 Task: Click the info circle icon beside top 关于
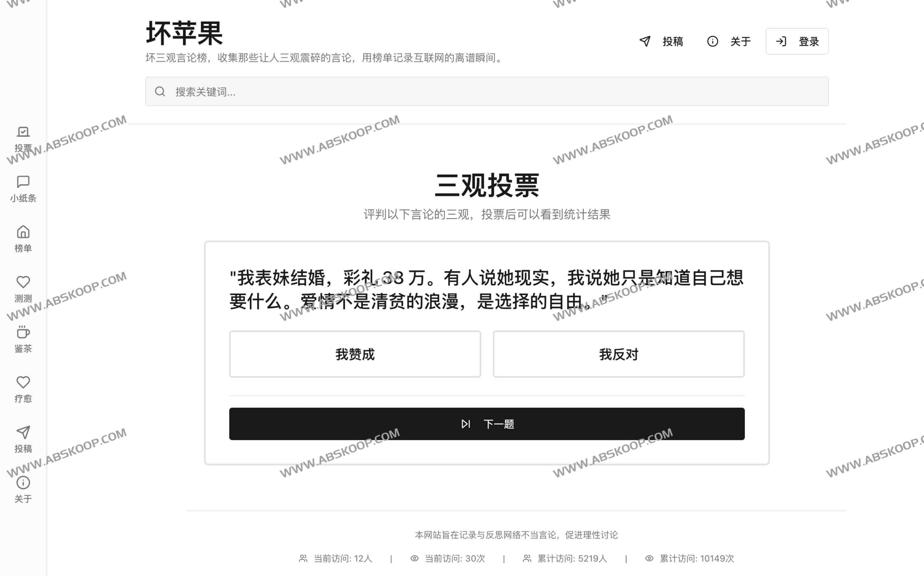coord(712,42)
